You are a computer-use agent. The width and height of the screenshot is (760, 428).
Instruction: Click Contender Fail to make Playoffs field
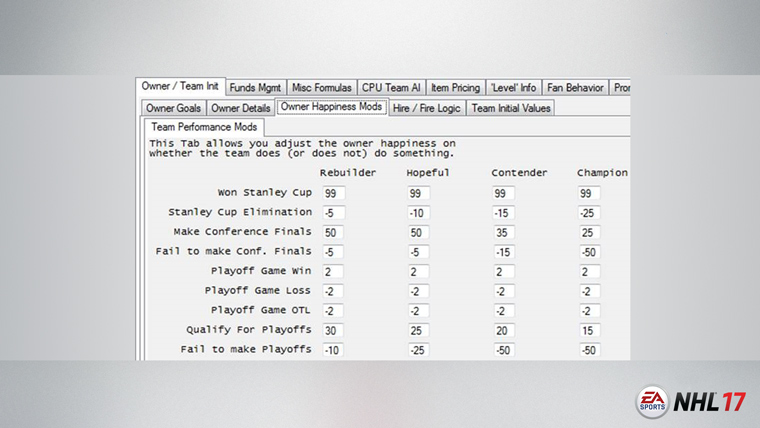coord(503,349)
